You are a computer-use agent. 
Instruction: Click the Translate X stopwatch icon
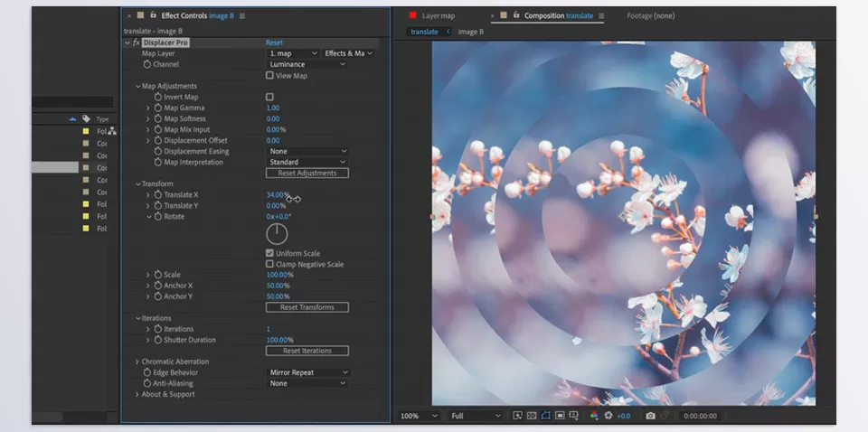(x=158, y=194)
